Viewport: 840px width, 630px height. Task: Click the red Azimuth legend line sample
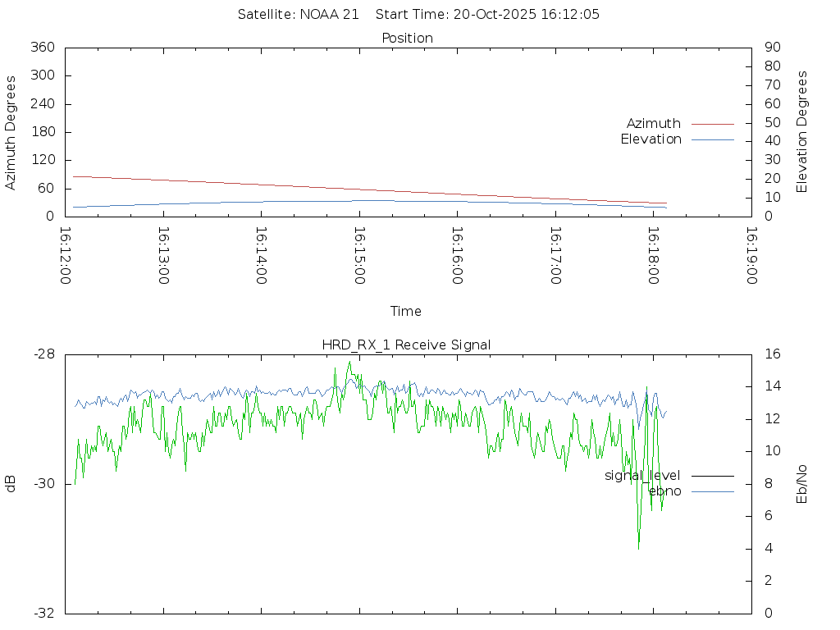(712, 124)
